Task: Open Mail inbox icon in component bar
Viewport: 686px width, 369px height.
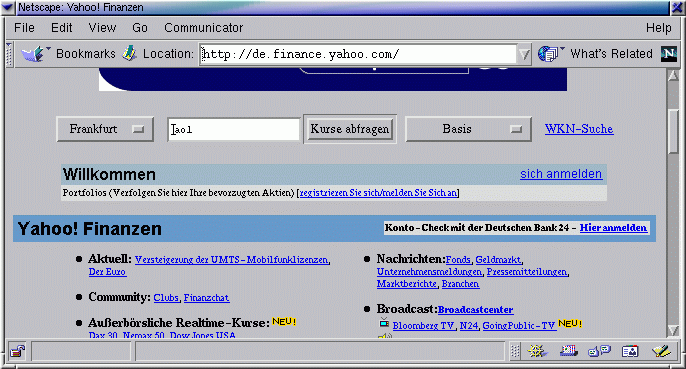Action: [x=569, y=351]
